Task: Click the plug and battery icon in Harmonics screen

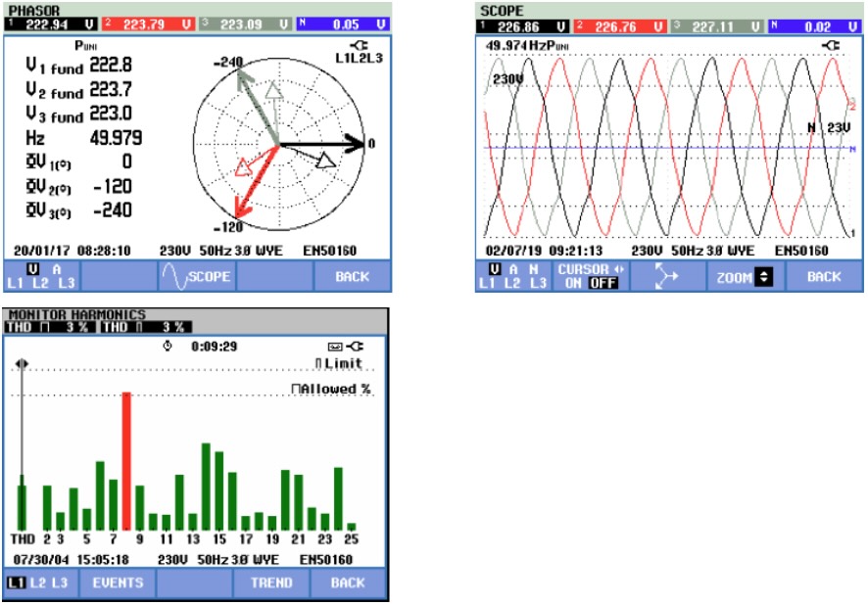Action: coord(346,347)
